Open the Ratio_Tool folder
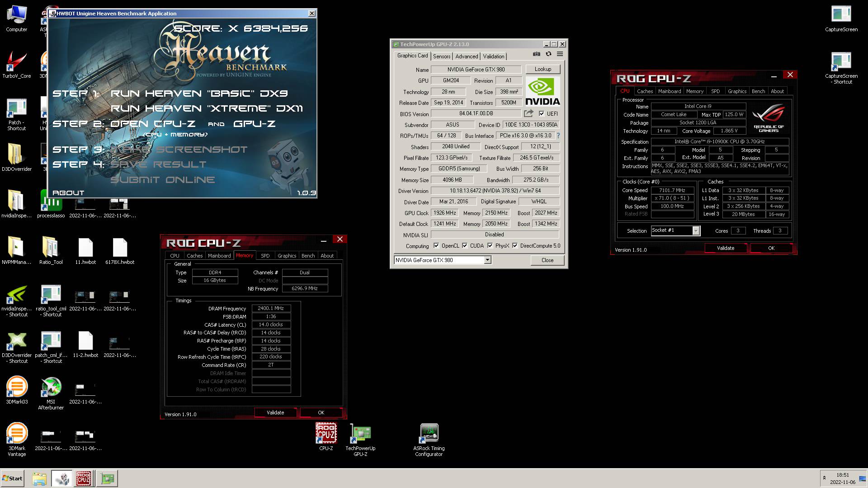The height and width of the screenshot is (488, 868). [51, 250]
